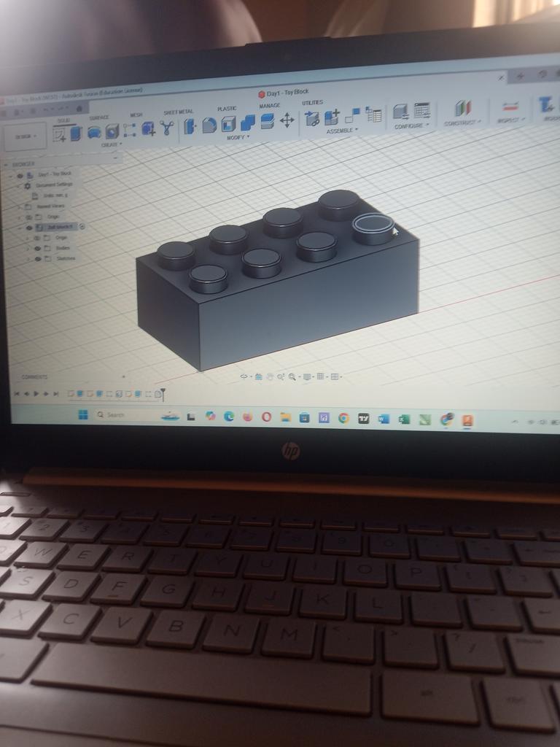Toggle visibility eye of the Sketches folder

[x=38, y=259]
